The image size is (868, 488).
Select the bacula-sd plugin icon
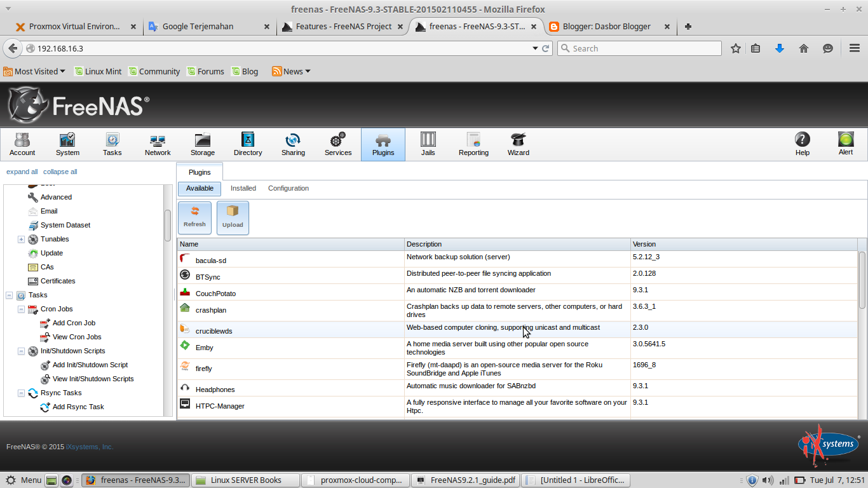point(185,259)
